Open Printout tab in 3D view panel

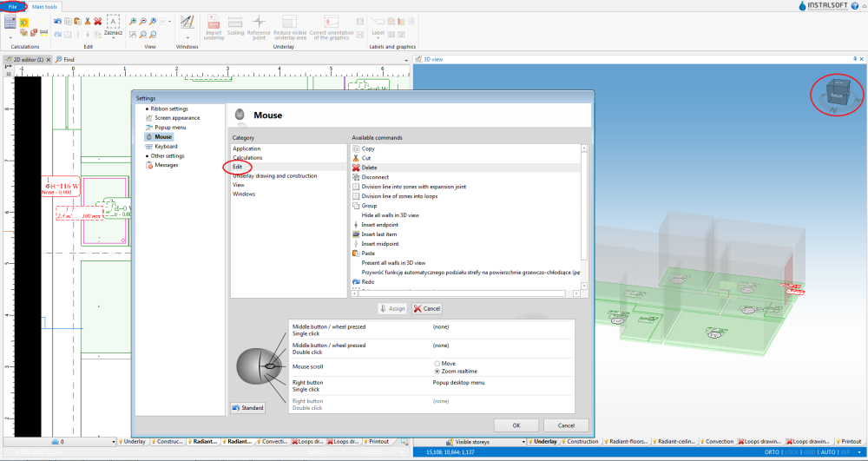coord(848,442)
